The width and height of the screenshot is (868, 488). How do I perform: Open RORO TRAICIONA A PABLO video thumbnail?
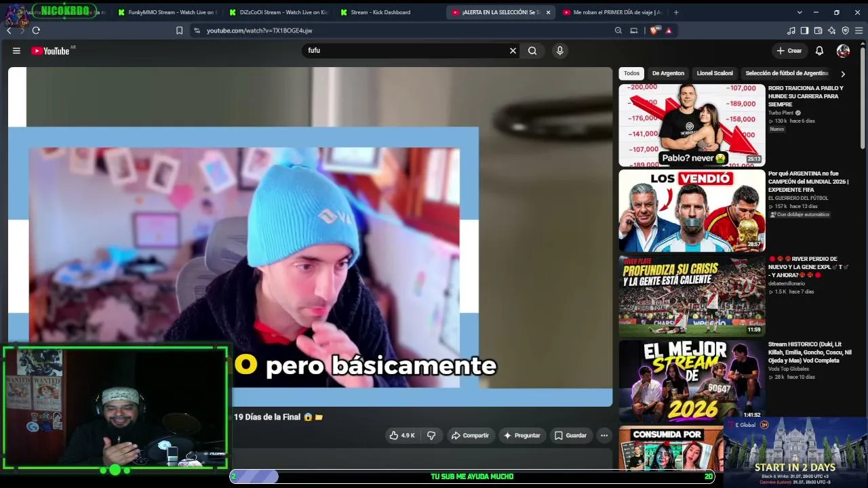[x=692, y=125]
